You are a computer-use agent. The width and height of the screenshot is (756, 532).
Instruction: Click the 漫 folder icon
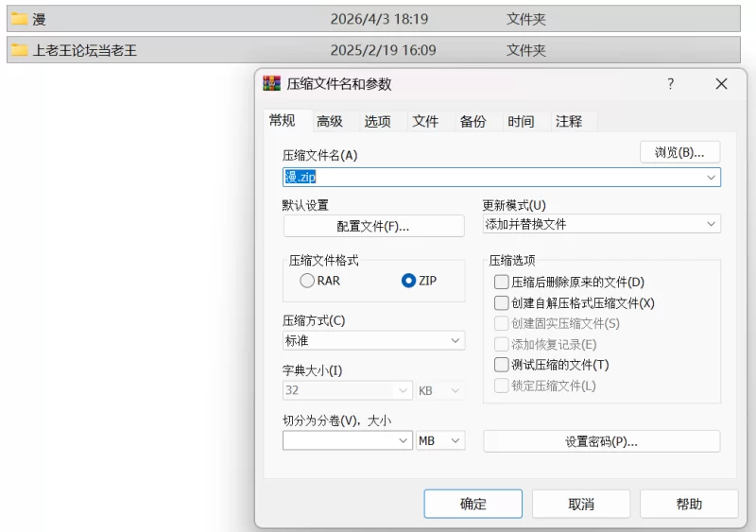coord(19,19)
